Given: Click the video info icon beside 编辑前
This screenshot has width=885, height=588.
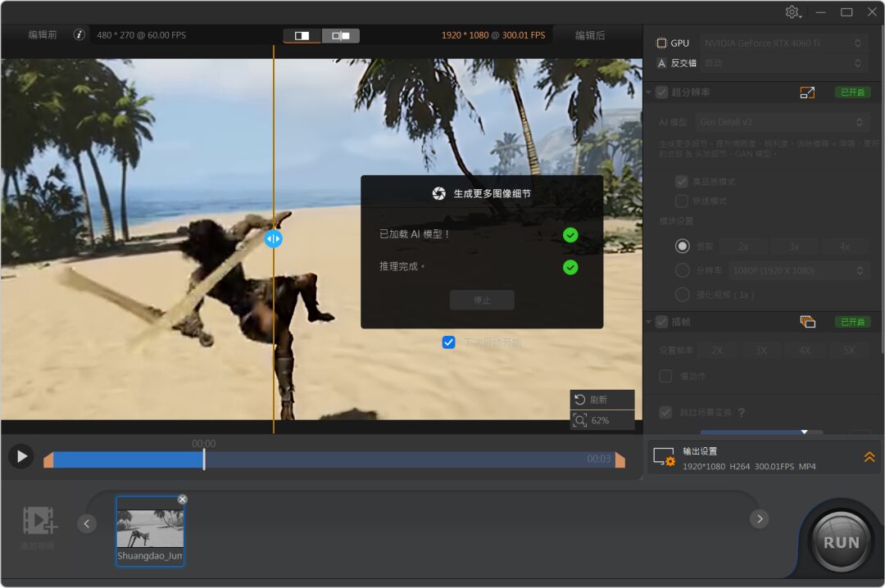Looking at the screenshot, I should point(79,35).
